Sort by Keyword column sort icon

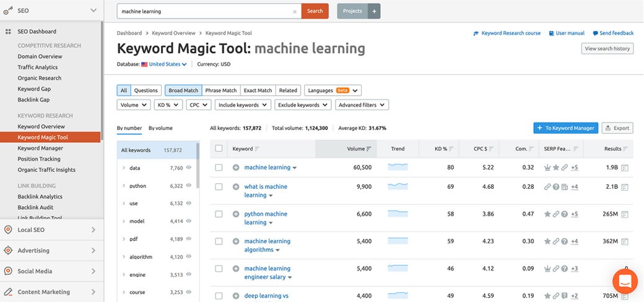coord(257,149)
